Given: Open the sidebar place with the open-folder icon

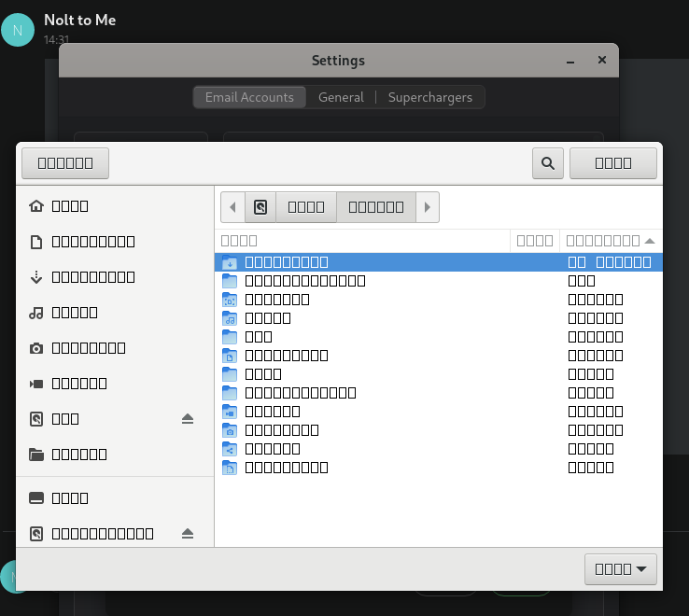Looking at the screenshot, I should (115, 455).
